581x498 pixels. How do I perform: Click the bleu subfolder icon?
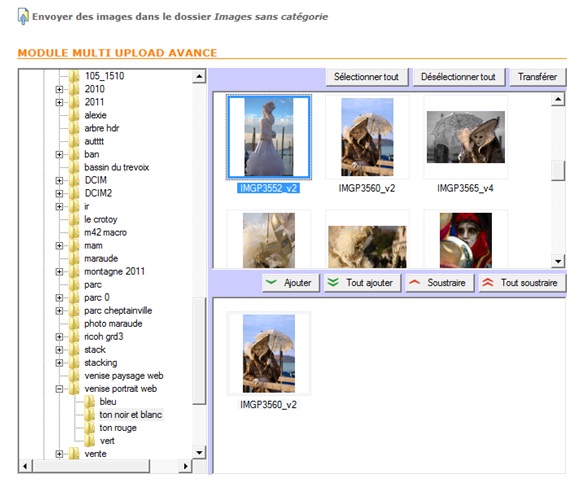(89, 402)
